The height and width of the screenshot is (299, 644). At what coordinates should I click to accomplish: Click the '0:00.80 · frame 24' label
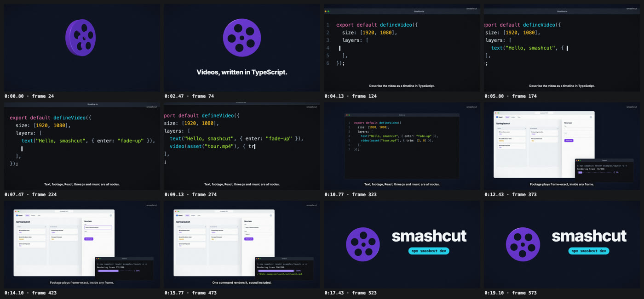coord(29,96)
